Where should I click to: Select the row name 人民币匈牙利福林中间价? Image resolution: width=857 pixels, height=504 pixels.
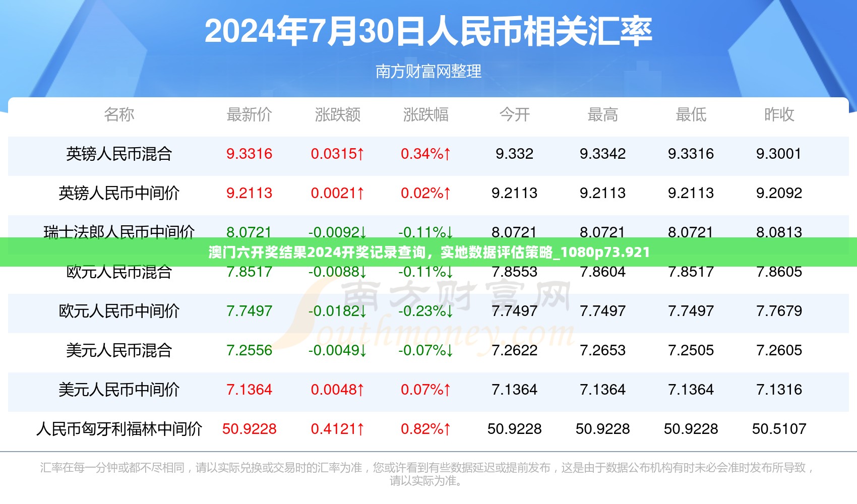[119, 429]
